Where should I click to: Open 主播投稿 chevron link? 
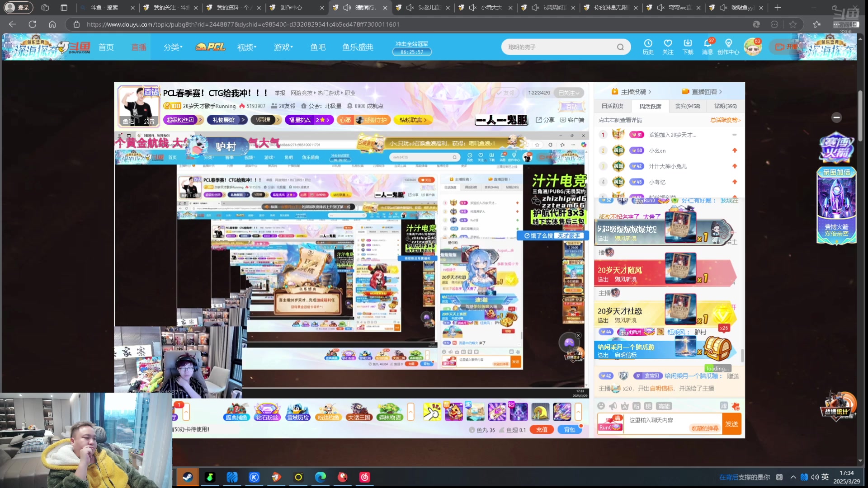pos(632,92)
